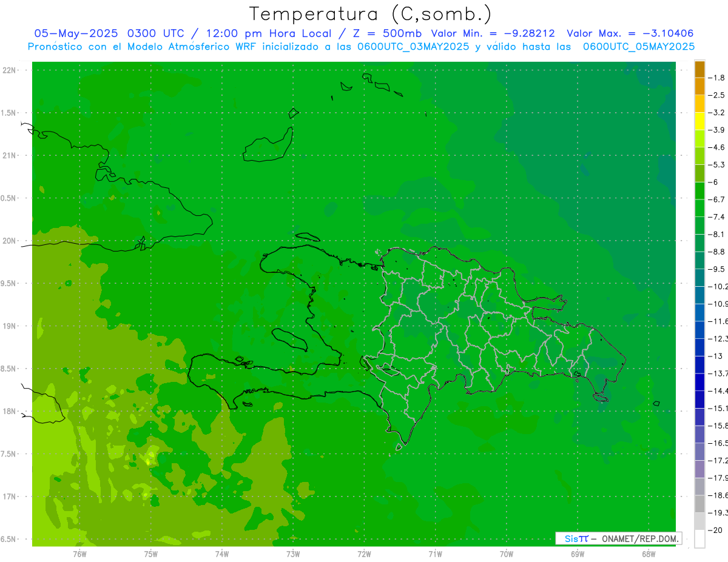Click the 73W longitude label
The height and width of the screenshot is (562, 728).
(293, 554)
